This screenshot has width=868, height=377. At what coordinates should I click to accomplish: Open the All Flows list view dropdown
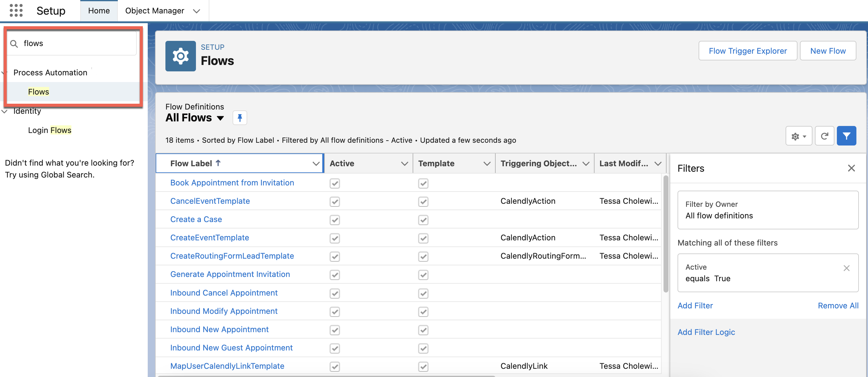(x=220, y=118)
